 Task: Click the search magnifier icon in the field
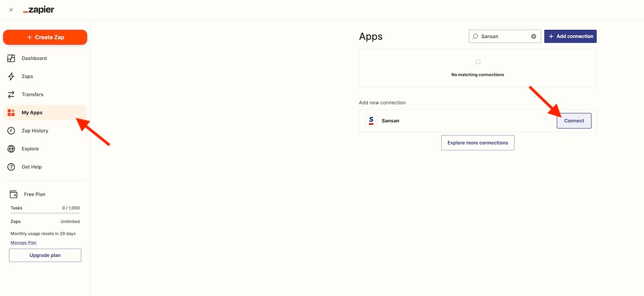coord(475,37)
